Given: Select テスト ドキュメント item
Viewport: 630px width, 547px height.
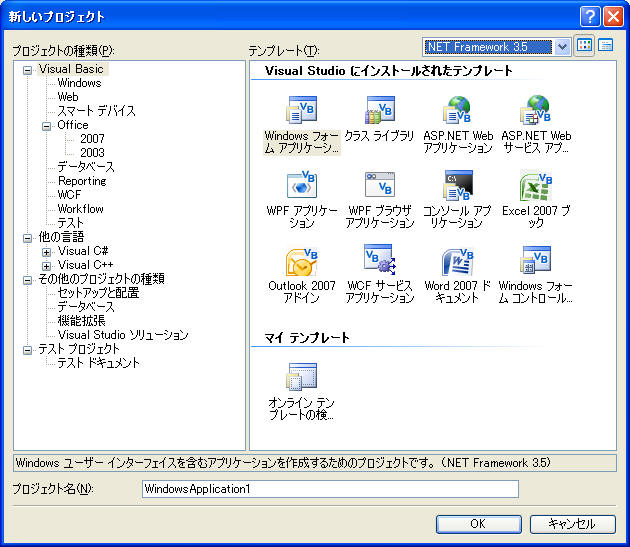Looking at the screenshot, I should coord(99,363).
